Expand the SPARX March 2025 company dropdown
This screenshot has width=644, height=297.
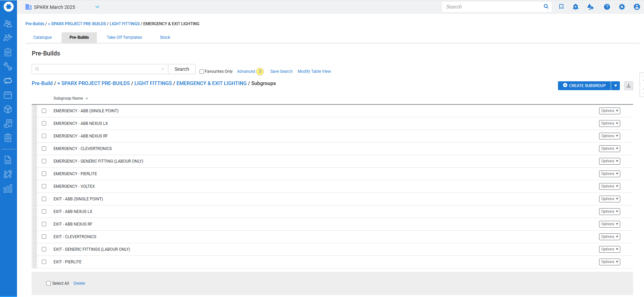click(x=97, y=7)
